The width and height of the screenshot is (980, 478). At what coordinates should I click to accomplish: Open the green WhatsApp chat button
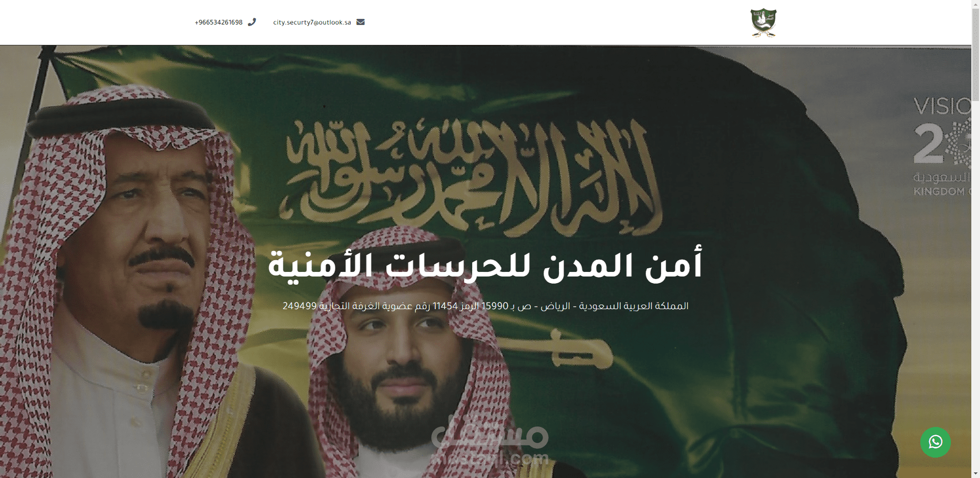tap(935, 442)
